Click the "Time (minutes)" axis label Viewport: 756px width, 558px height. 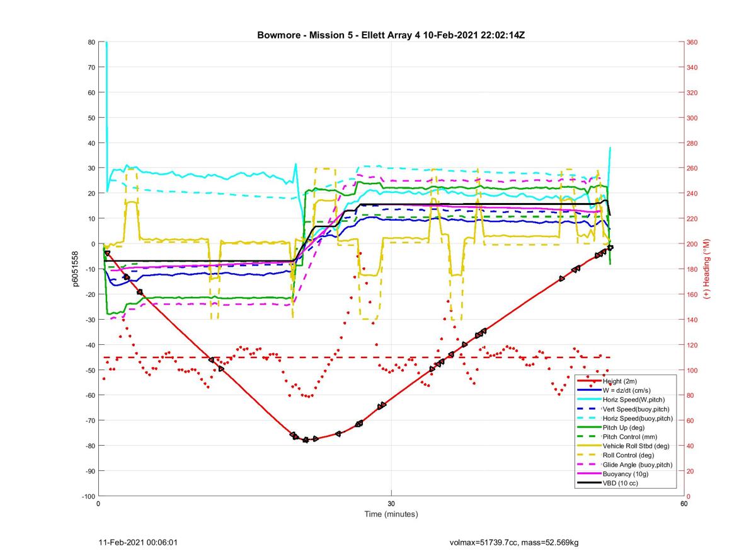point(391,514)
